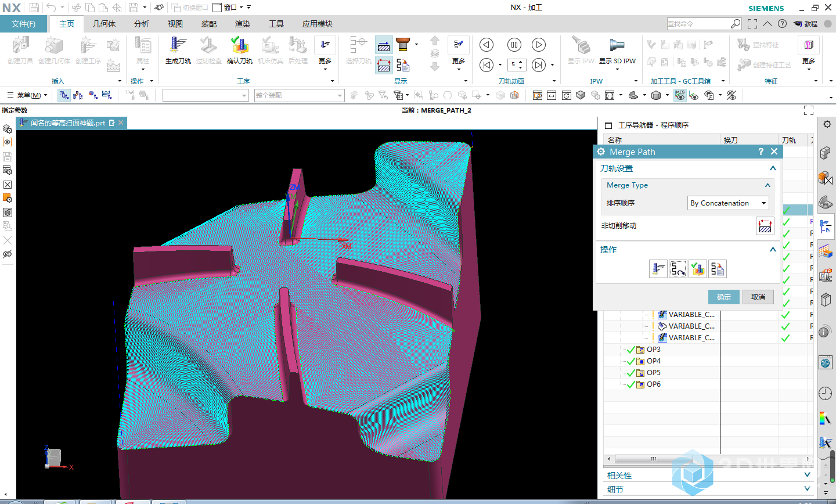Open Operation Navigator tab in resource bar
836x504 pixels.
tap(826, 227)
